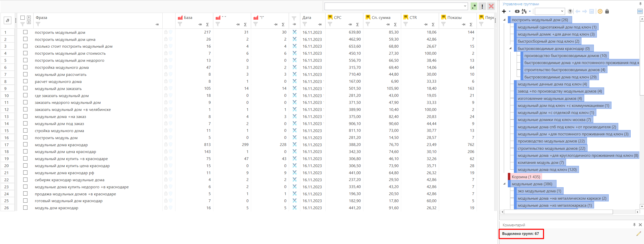Image resolution: width=644 pixels, height=244 pixels.
Task: Click the comment edit pencil icon
Action: click(638, 234)
